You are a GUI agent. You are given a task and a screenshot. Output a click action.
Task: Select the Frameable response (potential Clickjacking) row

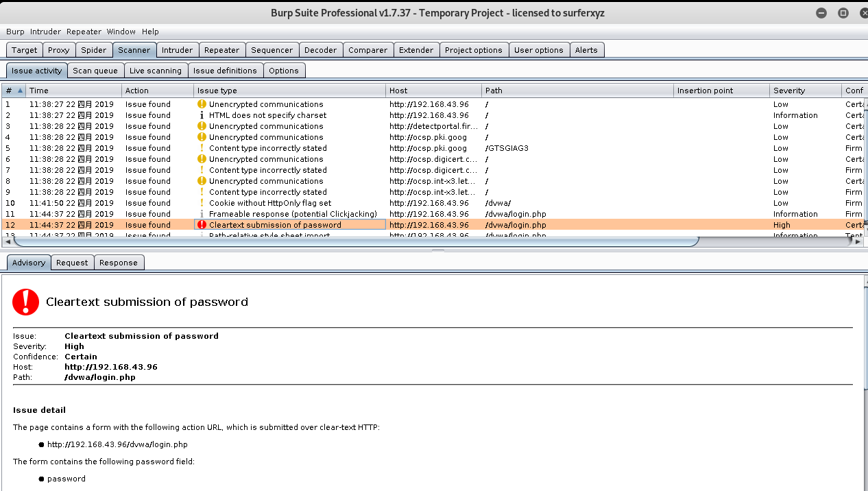click(x=433, y=214)
